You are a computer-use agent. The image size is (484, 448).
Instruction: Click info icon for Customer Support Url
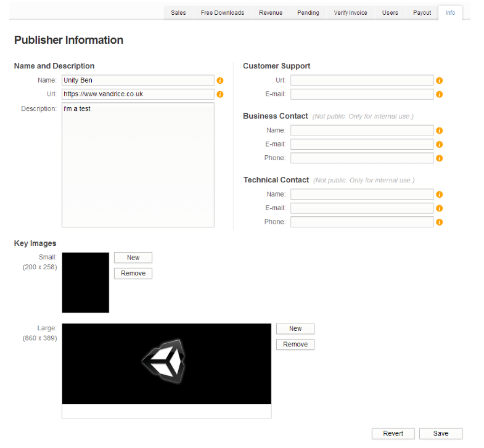coord(439,81)
